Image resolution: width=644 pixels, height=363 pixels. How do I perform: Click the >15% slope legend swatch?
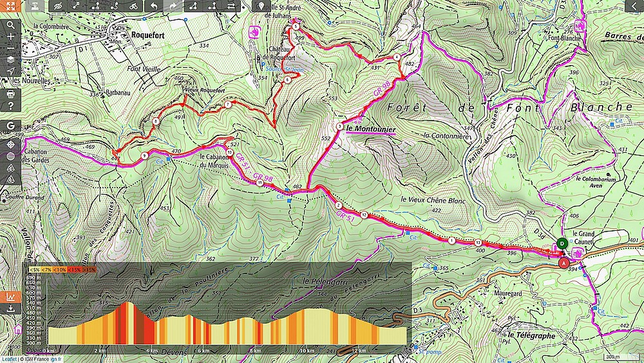pyautogui.click(x=89, y=270)
